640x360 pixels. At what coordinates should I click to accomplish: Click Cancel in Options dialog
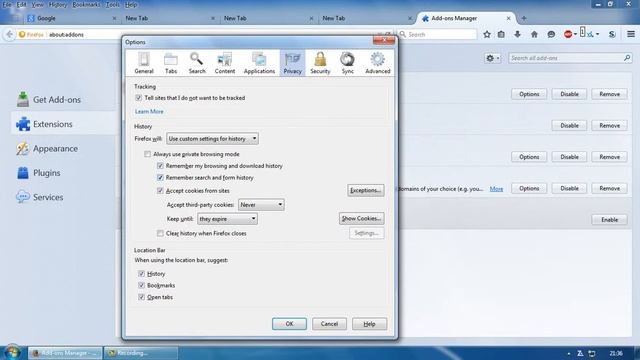[x=329, y=324]
